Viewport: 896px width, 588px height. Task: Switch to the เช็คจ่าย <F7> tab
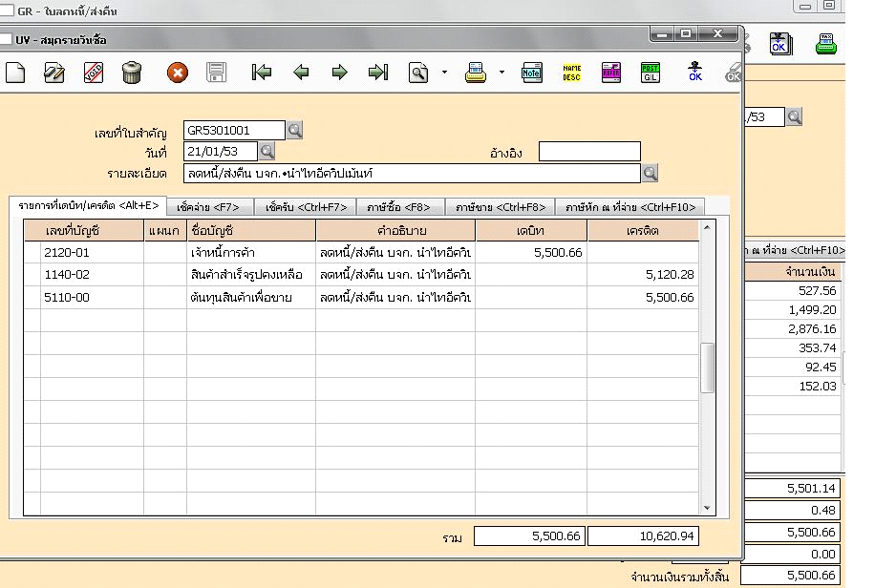(208, 207)
